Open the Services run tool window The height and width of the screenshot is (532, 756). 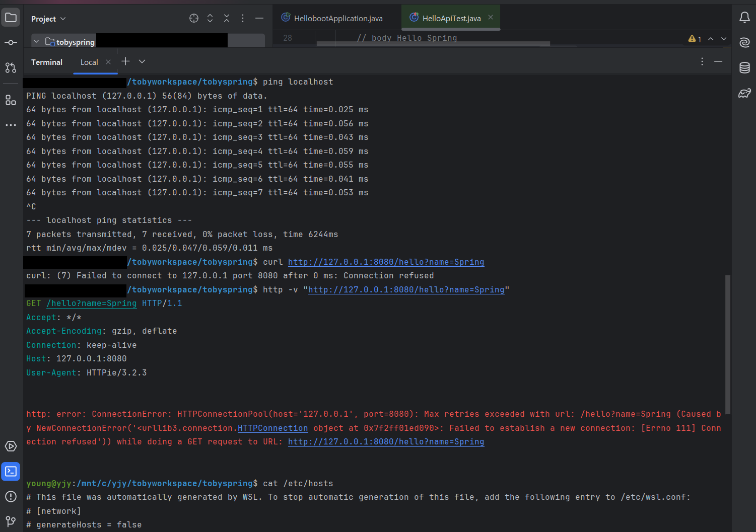pos(11,446)
